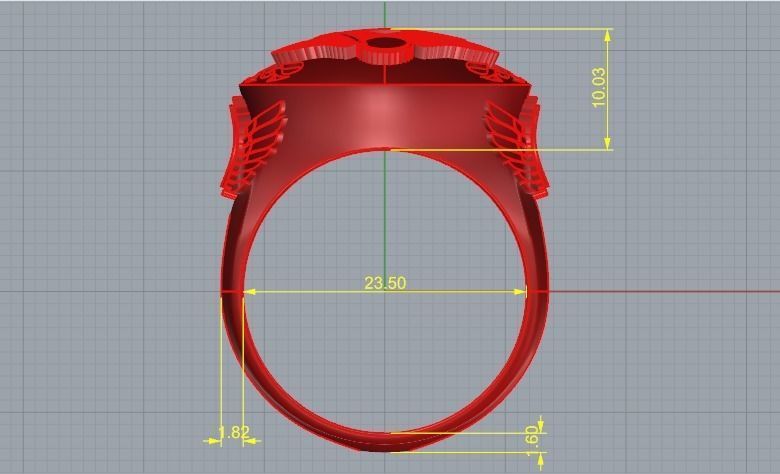Select the 1.82 band thickness dimension text

tap(234, 432)
